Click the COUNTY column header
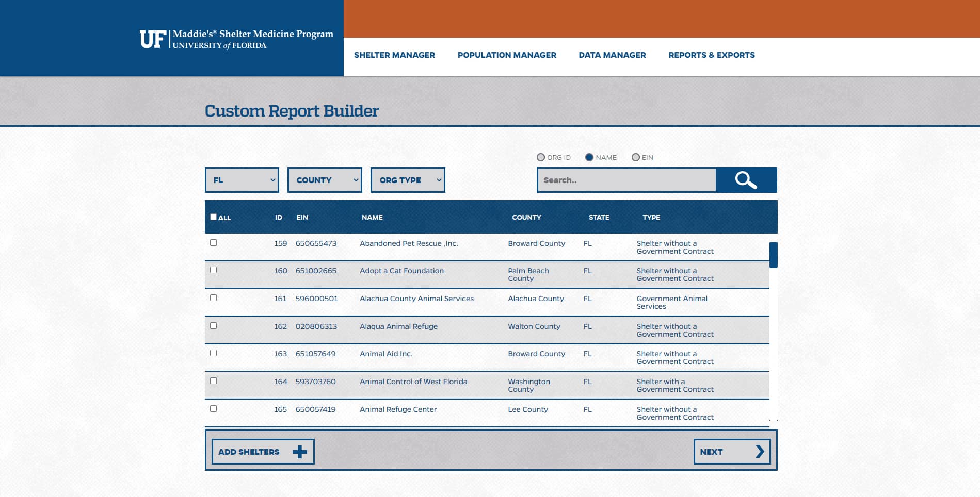Viewport: 980px width, 497px height. coord(526,218)
